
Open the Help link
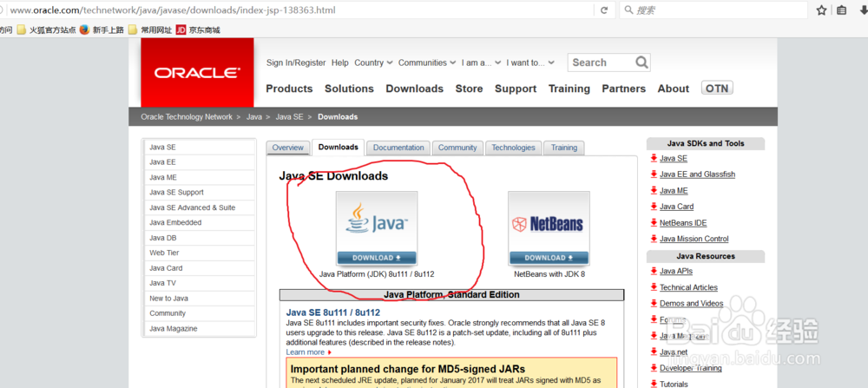pos(340,62)
